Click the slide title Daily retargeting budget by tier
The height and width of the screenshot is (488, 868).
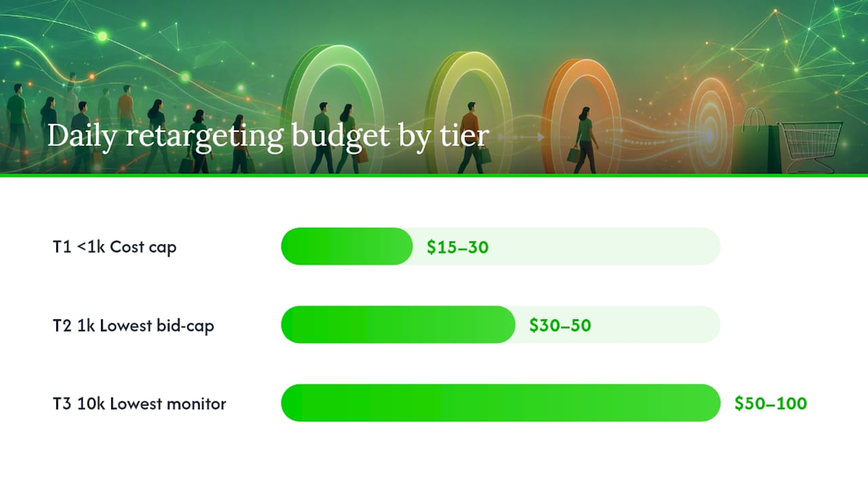(x=268, y=136)
